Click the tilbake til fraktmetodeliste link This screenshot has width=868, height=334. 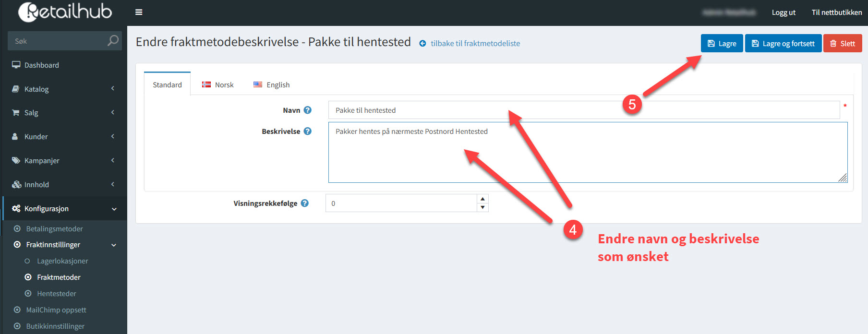(x=475, y=44)
